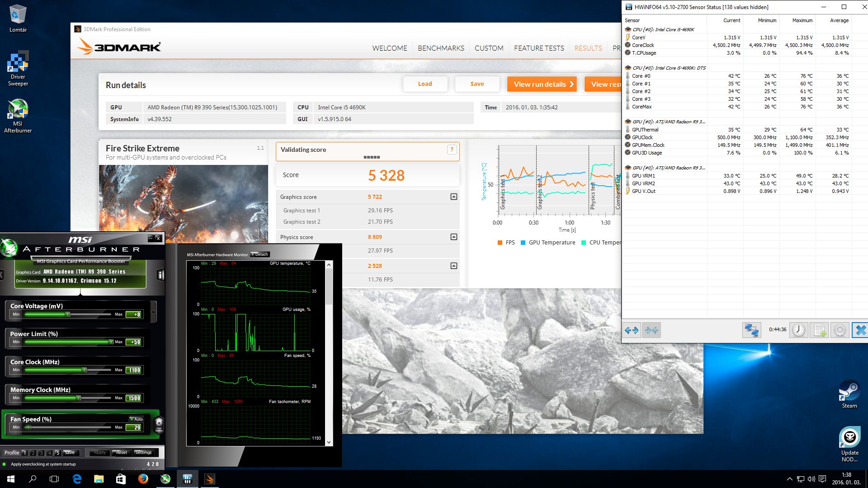This screenshot has height=488, width=868.
Task: Open the BENCHMARKS tab in 3DMark
Action: 441,48
